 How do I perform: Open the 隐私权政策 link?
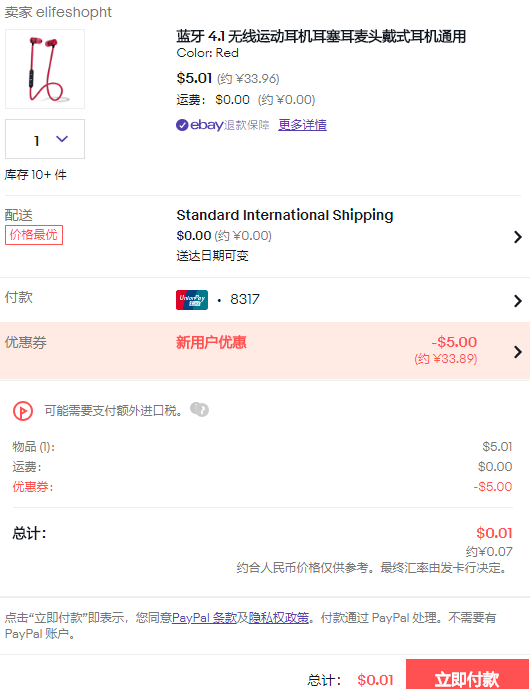pyautogui.click(x=279, y=618)
